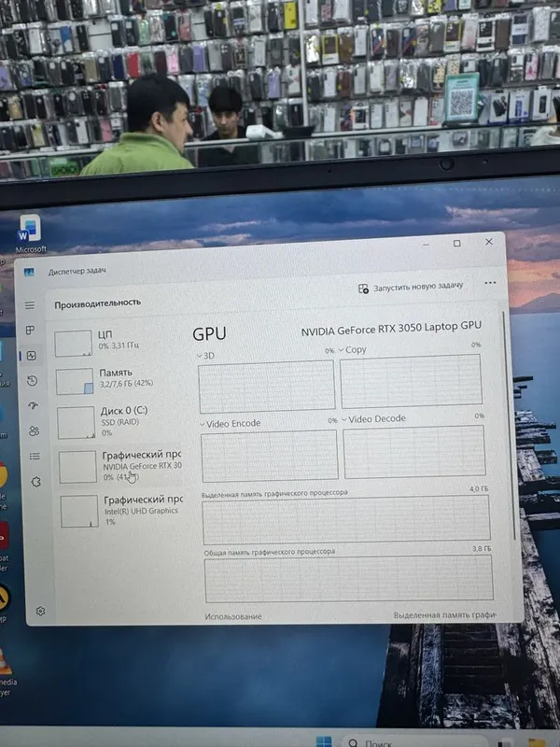Open Task Manager settings gear icon
Viewport: 560px width, 747px height.
coord(40,611)
